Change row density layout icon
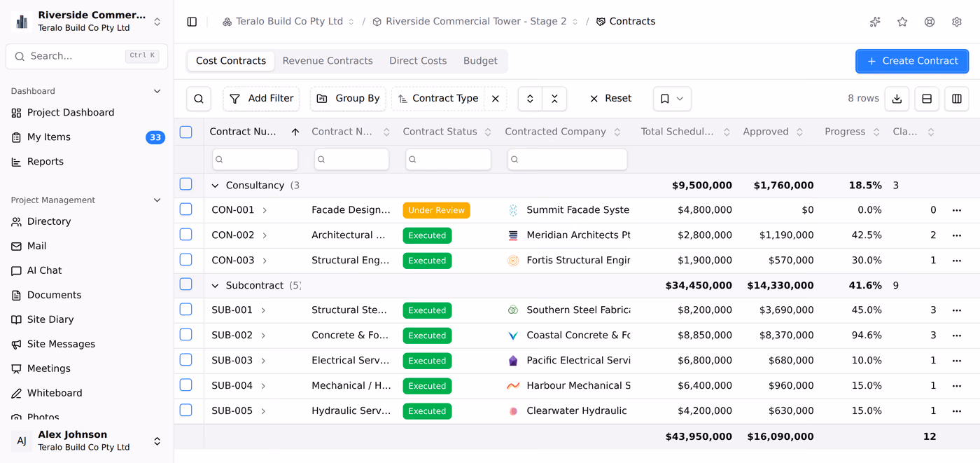Viewport: 980px width, 463px height. [927, 99]
